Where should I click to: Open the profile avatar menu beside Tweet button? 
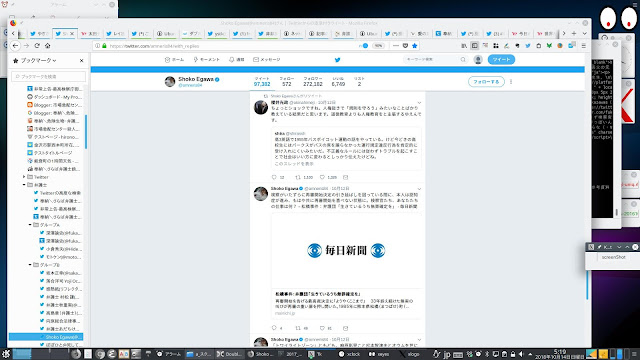[x=478, y=60]
